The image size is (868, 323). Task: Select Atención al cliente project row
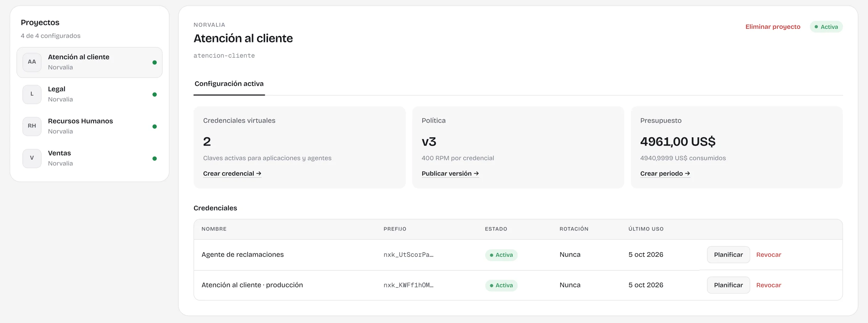point(90,62)
